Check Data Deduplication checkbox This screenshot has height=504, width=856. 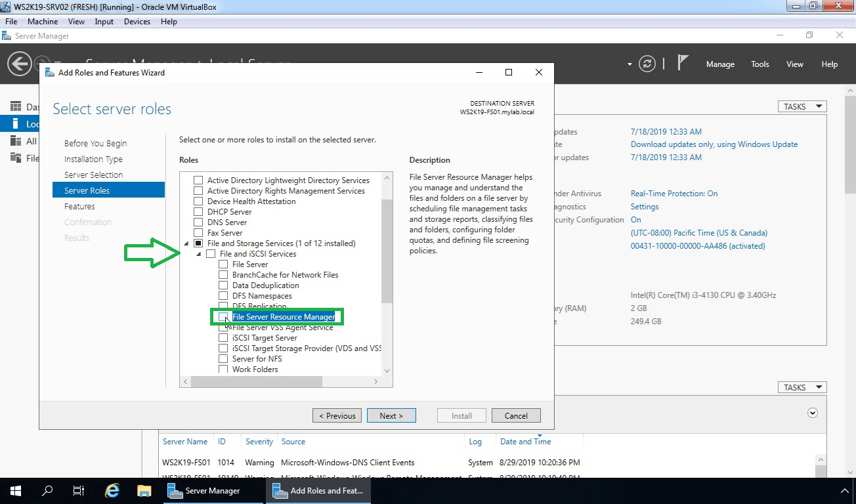click(223, 285)
